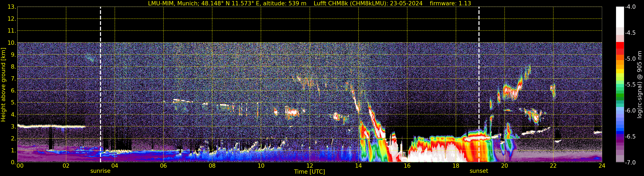Click the white top section of the colorbar
This screenshot has width=644, height=176.
(620, 17)
